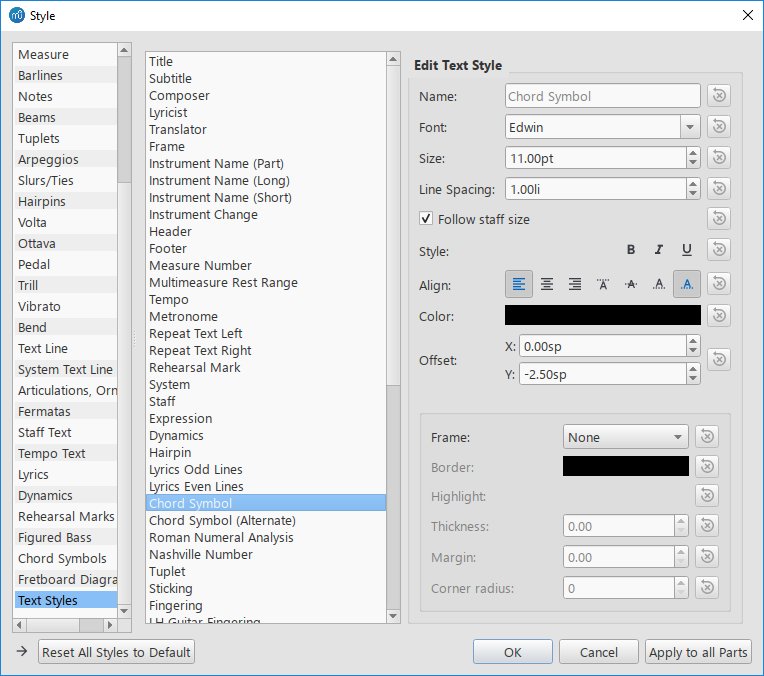Select Metronome text style
Image resolution: width=764 pixels, height=676 pixels.
pyautogui.click(x=266, y=316)
